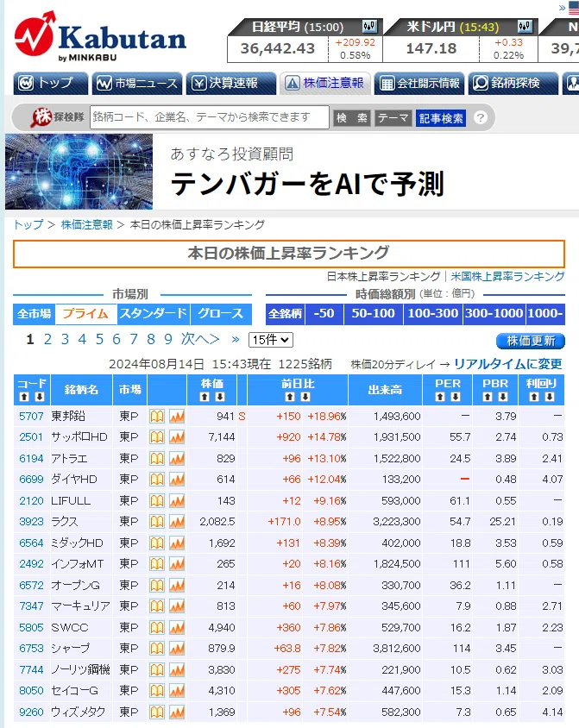Open the chart icon for サッポロHD row
This screenshot has width=579, height=728.
[177, 437]
